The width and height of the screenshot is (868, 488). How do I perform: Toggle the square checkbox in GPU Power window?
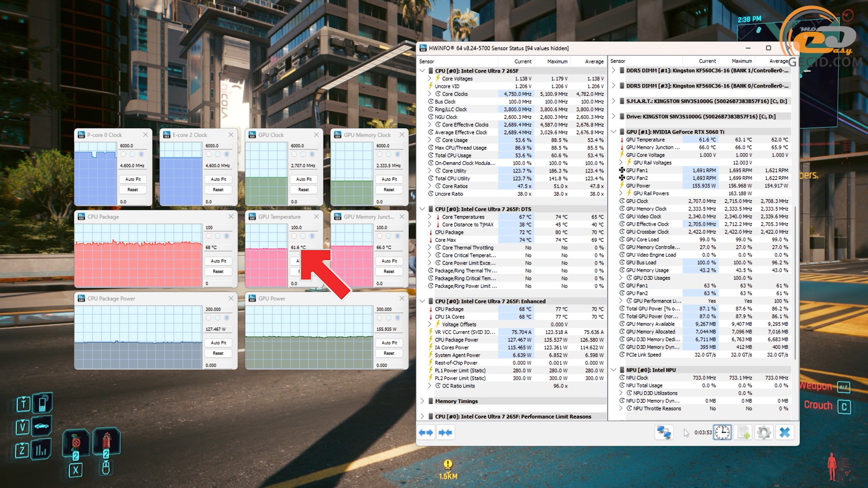pyautogui.click(x=397, y=318)
